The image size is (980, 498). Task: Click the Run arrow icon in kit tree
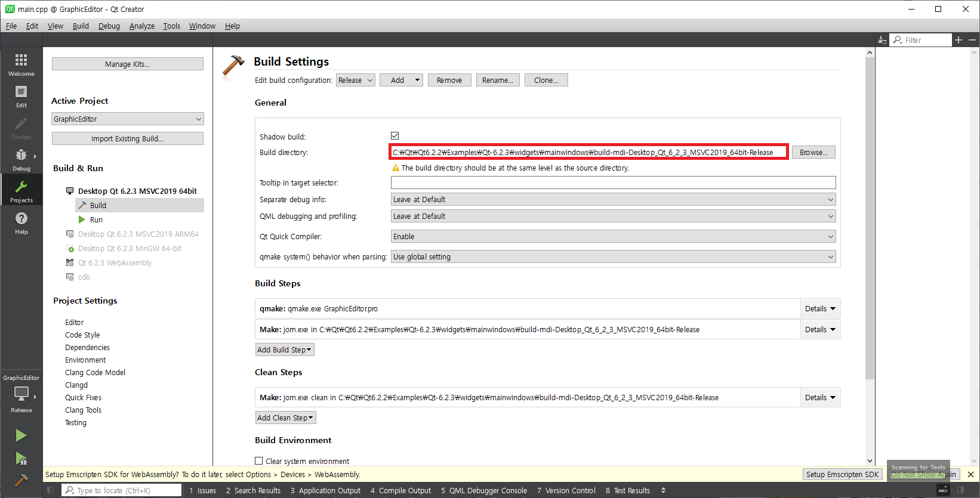point(82,219)
